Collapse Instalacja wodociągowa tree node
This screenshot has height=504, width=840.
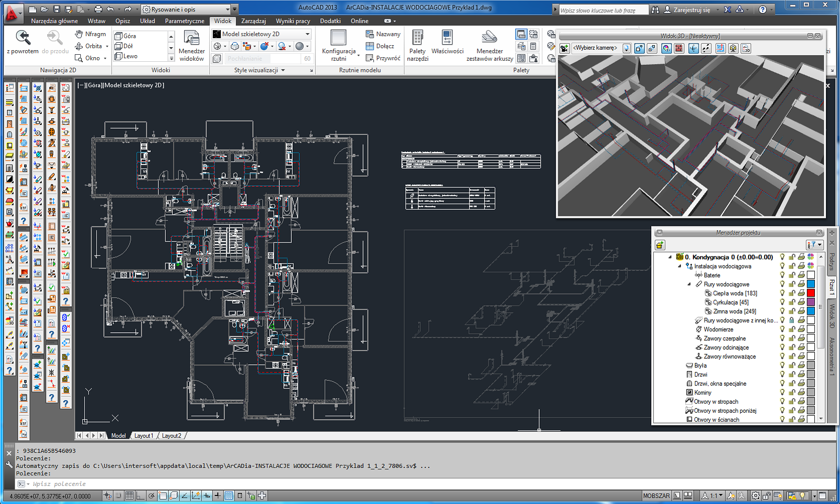click(679, 266)
